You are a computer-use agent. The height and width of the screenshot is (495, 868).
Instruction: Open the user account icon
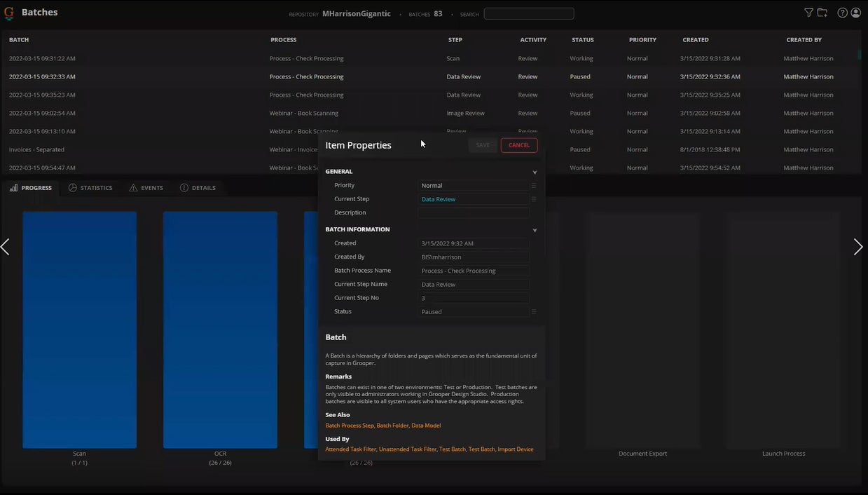point(855,12)
